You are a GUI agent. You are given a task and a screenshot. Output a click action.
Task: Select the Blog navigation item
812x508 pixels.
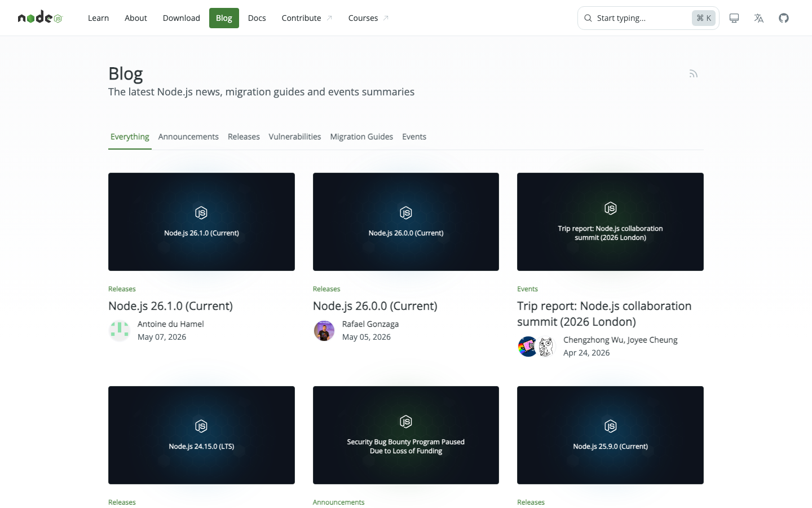tap(224, 18)
